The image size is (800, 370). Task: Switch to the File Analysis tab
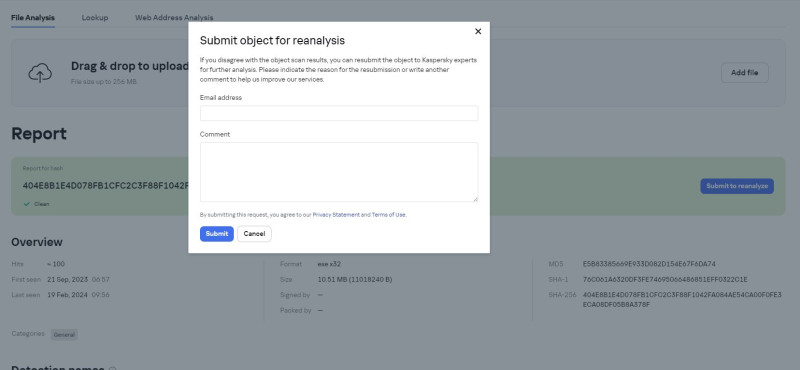pyautogui.click(x=33, y=18)
